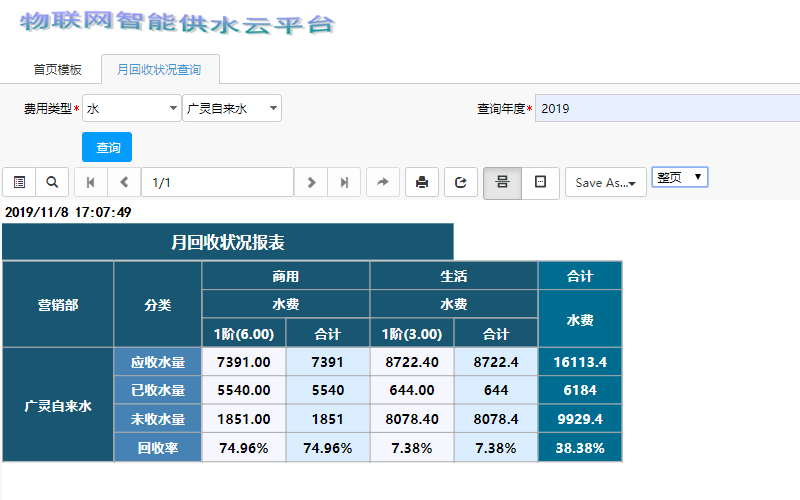Click the 生活 header cell
The height and width of the screenshot is (500, 800).
(x=454, y=276)
